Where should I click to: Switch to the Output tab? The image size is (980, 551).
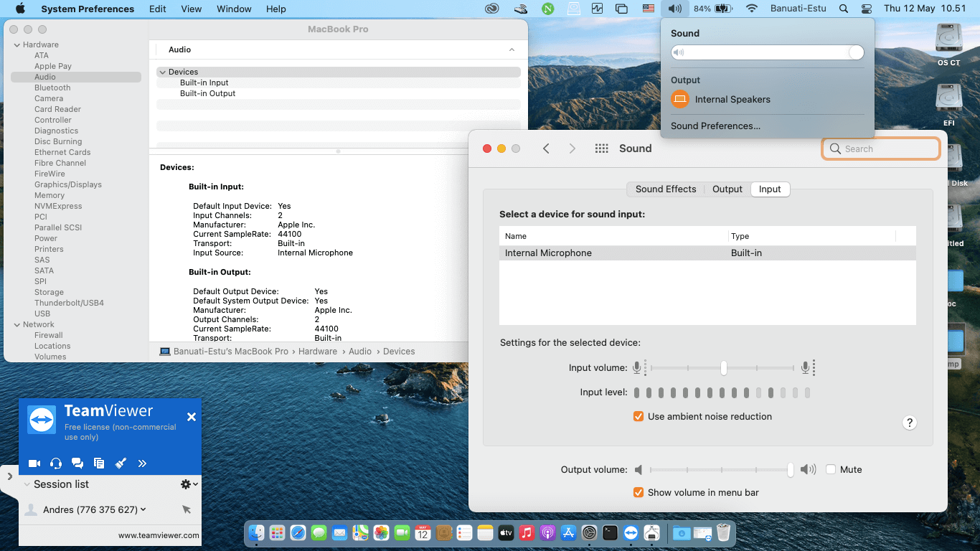(727, 189)
